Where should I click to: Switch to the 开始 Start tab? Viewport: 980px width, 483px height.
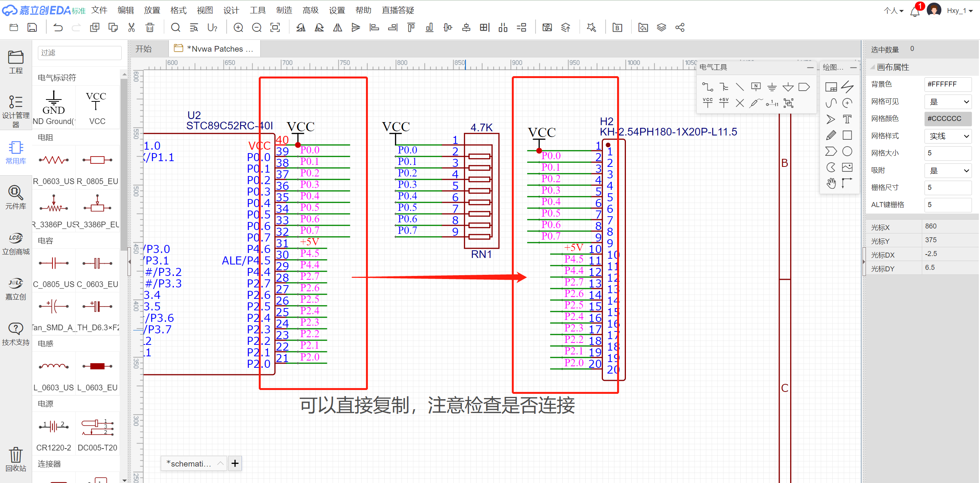coord(144,49)
